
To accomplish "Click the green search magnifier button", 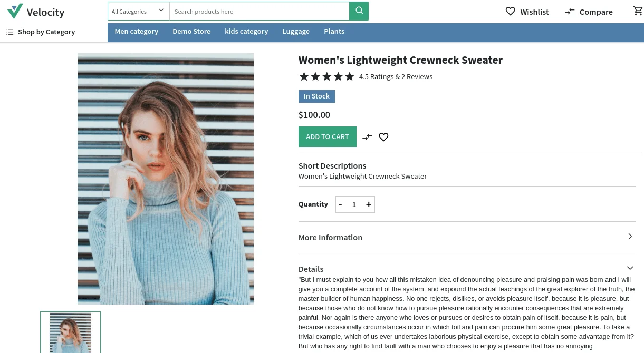I will 359,11.
